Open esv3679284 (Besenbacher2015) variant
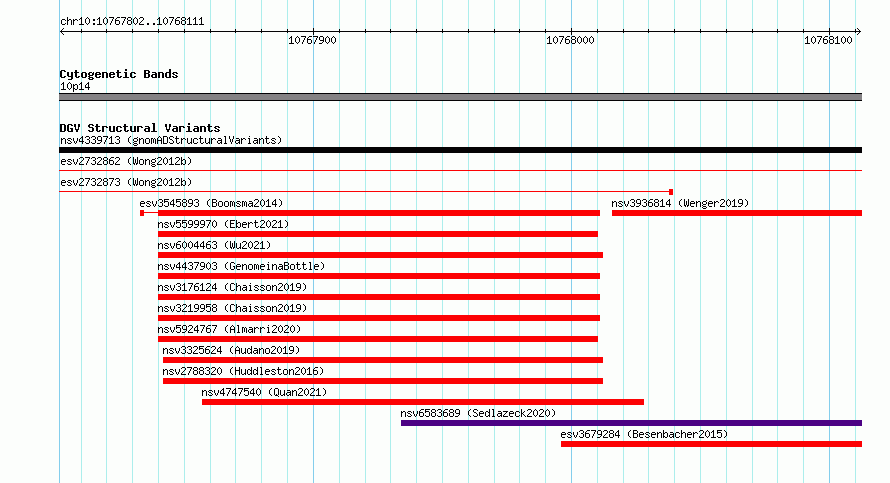The height and width of the screenshot is (483, 890). point(644,434)
